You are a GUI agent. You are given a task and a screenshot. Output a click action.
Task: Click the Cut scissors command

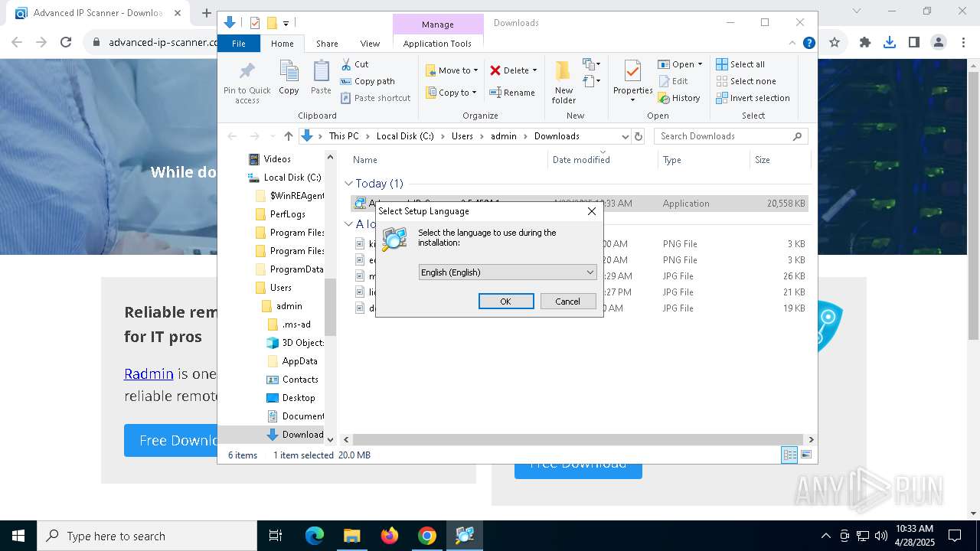(354, 64)
